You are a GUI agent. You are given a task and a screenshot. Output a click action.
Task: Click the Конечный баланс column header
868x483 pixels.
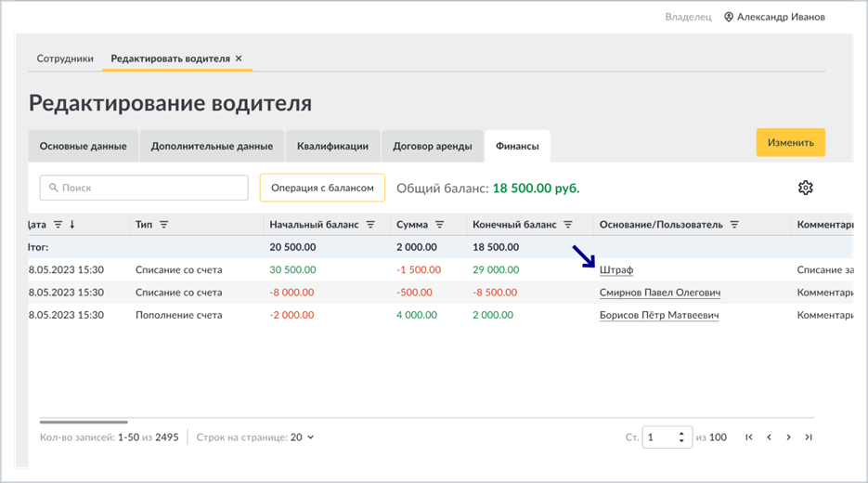click(x=514, y=225)
